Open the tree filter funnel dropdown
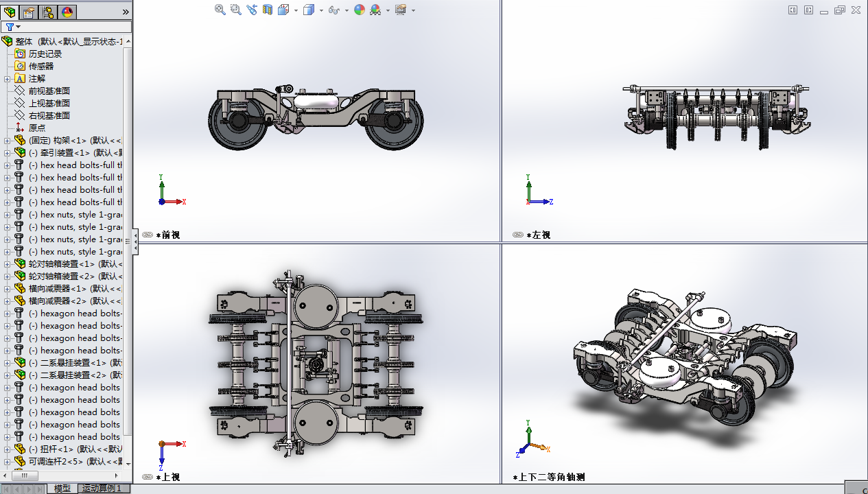Viewport: 868px width, 494px height. (x=12, y=27)
